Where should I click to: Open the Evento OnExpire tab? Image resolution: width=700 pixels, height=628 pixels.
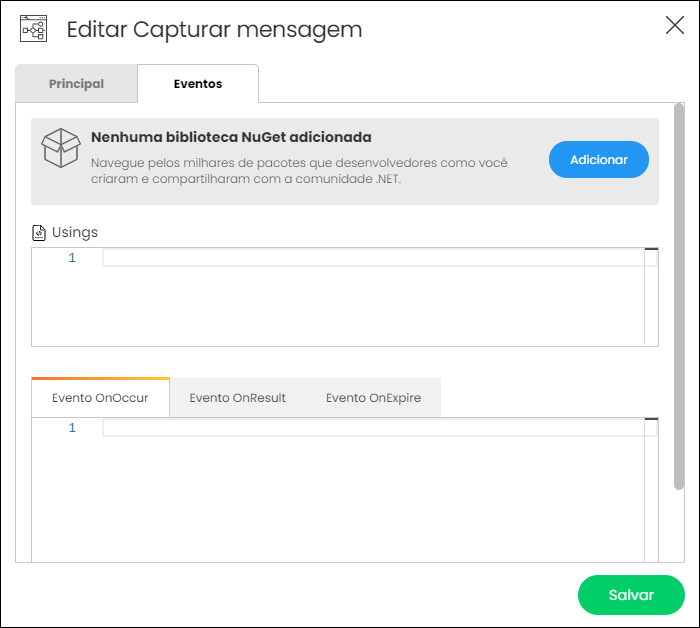tap(373, 398)
